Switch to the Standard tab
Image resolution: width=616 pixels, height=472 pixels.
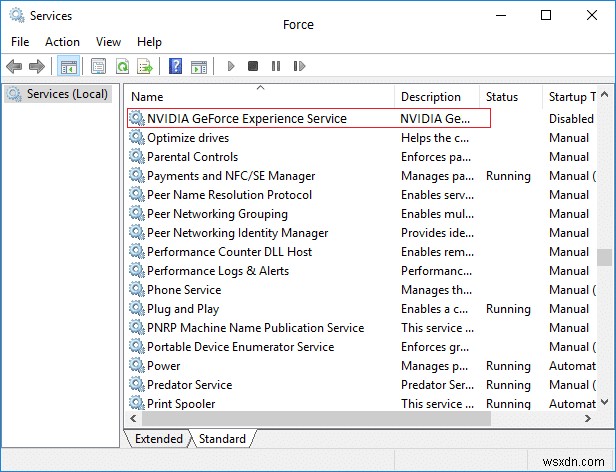[222, 439]
